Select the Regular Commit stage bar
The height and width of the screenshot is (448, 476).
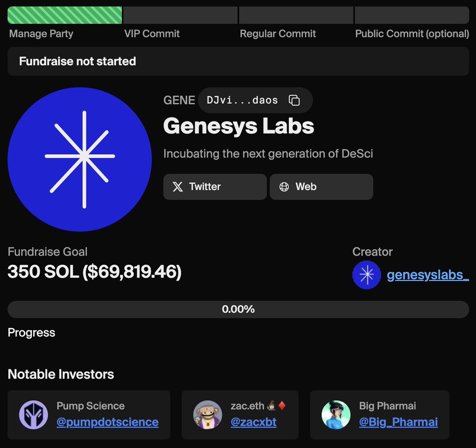(x=296, y=15)
